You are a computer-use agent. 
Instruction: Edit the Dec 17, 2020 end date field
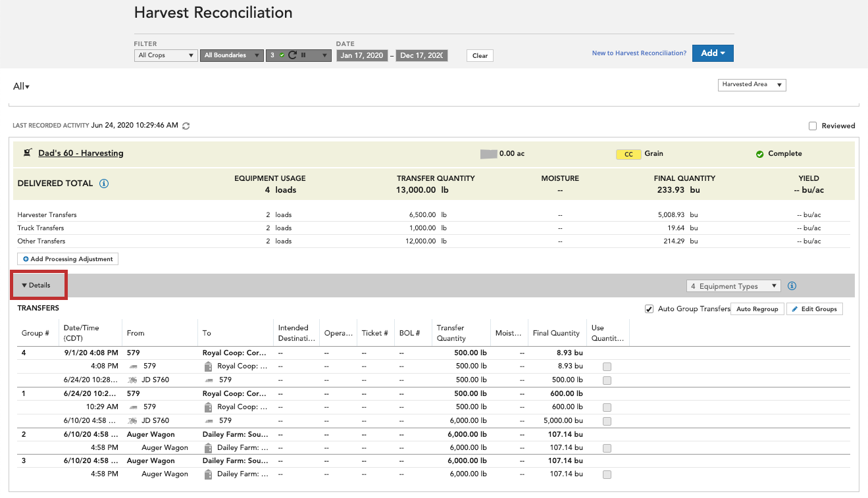(422, 55)
